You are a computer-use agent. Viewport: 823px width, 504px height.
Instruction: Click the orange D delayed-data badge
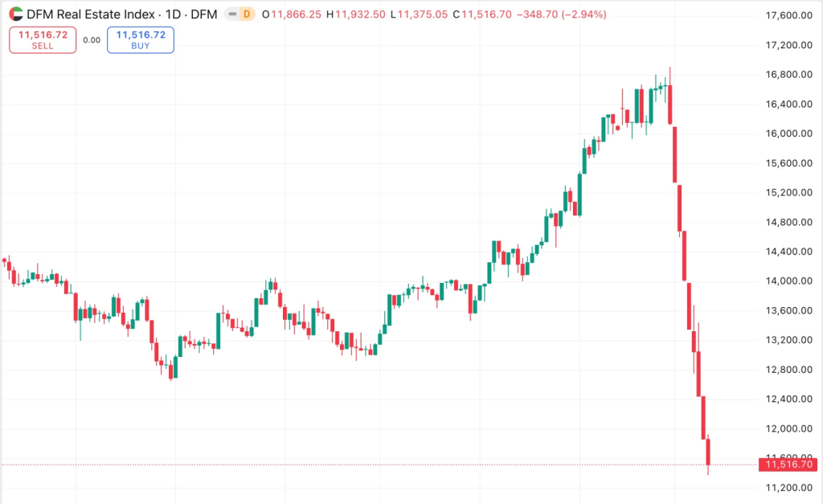[x=247, y=14]
